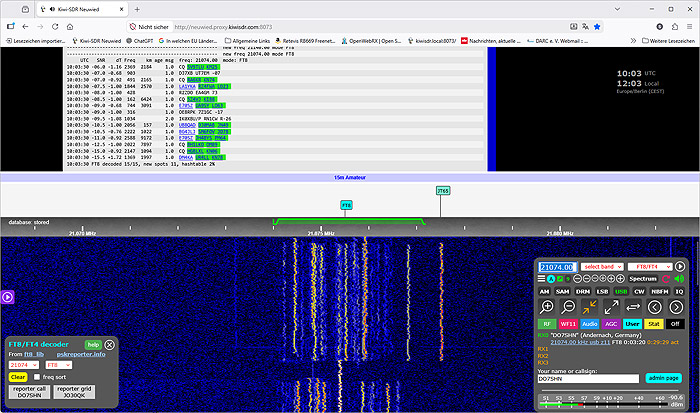Open the AGC tab
Screen dimensions: 700x413
[611, 324]
